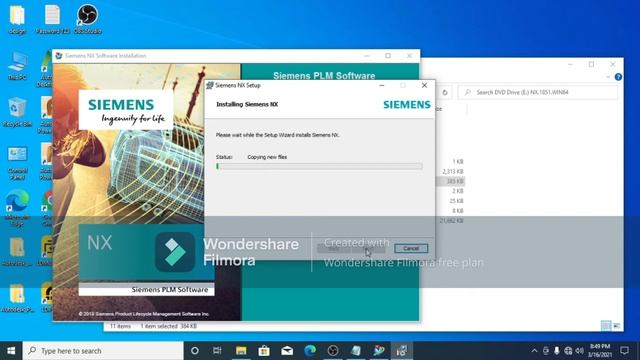Focus the Search DVD Drive field
The width and height of the screenshot is (640, 360).
click(x=538, y=92)
